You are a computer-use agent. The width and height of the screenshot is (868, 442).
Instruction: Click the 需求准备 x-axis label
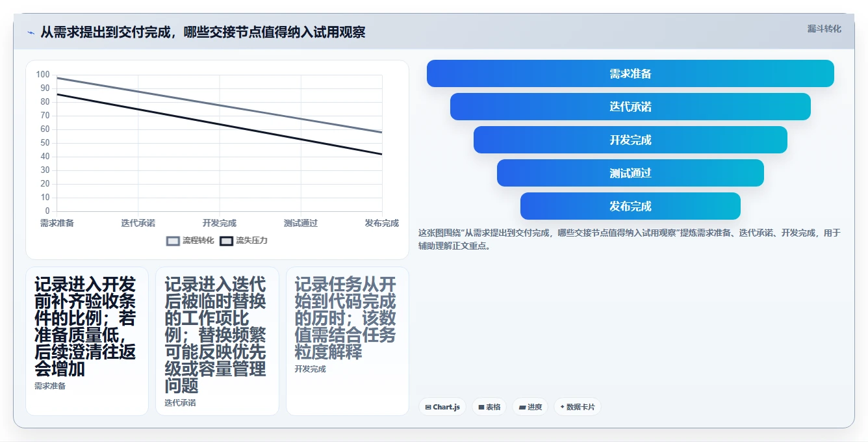[57, 223]
